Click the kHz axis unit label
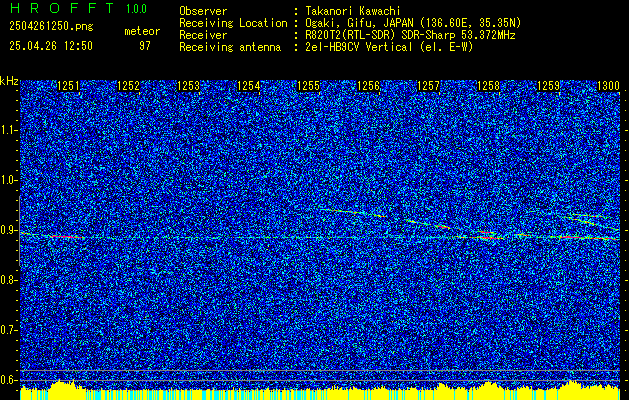The width and height of the screenshot is (629, 400). (x=9, y=81)
